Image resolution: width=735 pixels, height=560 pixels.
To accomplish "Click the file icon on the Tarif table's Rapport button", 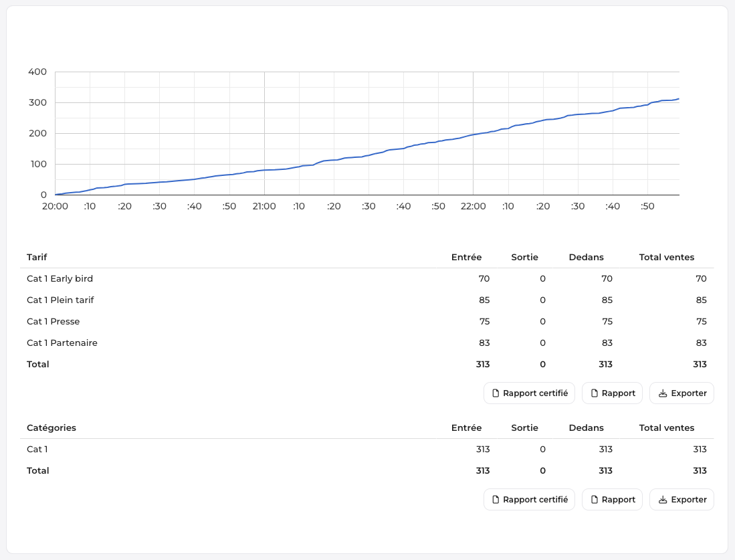I will [x=594, y=393].
